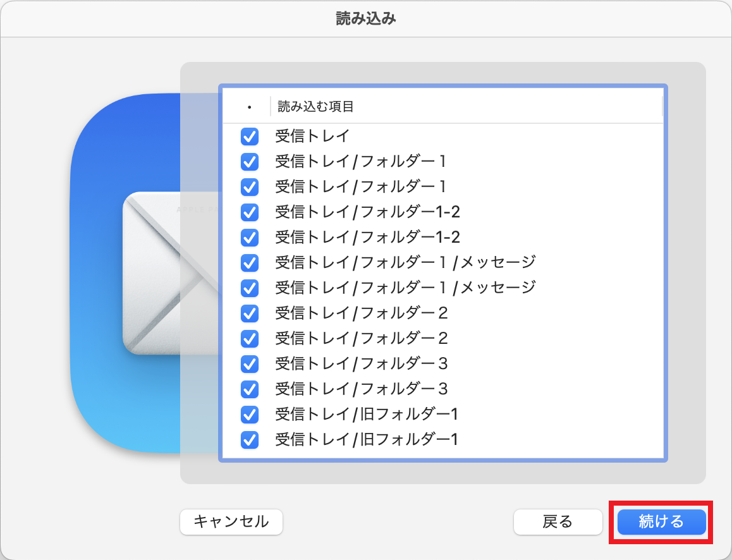The height and width of the screenshot is (560, 732).
Task: Toggle upper 受信トレイ/フォルダー 1/メッセージ checkbox
Action: (250, 263)
